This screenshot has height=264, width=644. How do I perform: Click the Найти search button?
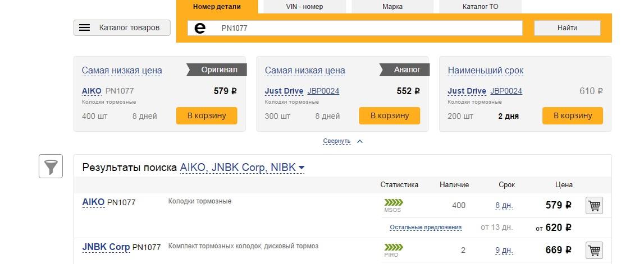pos(567,28)
